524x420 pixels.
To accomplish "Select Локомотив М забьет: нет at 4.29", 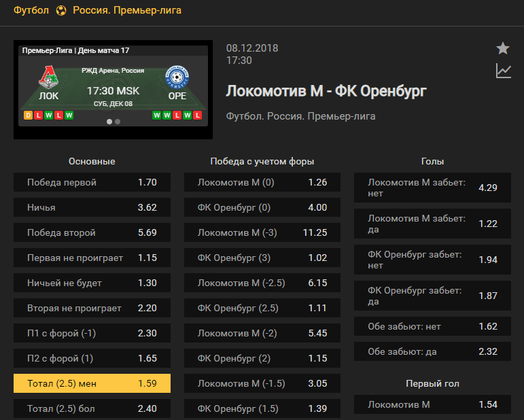I will pyautogui.click(x=432, y=188).
